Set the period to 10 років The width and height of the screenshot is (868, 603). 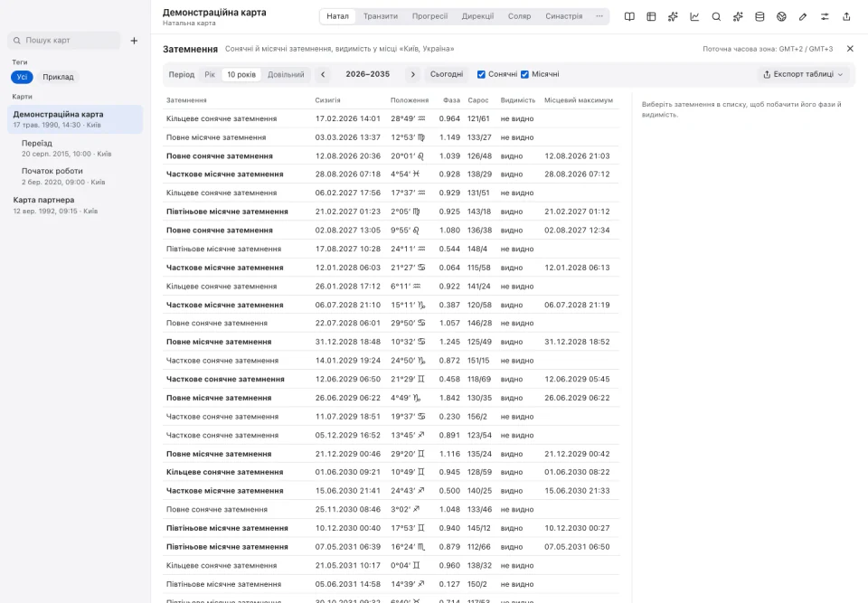241,74
